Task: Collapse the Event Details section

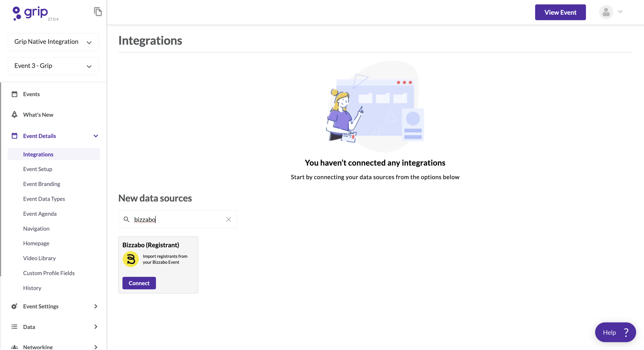Action: point(96,136)
